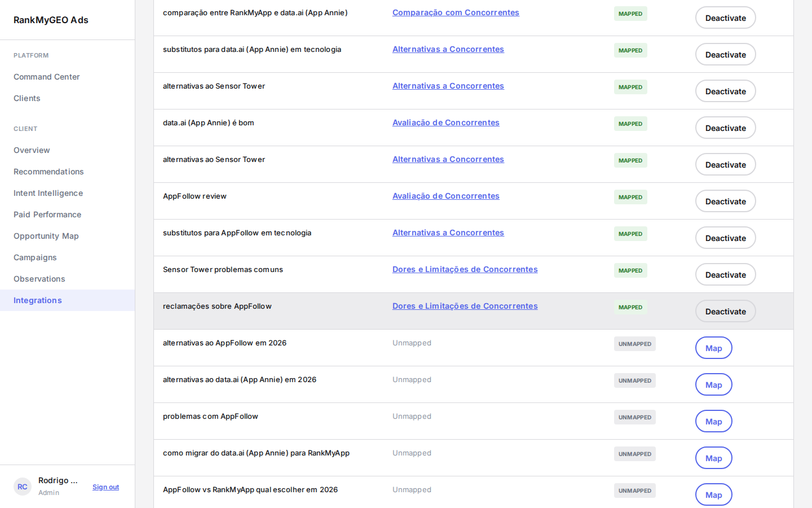Select keyword 'alternativas ao data.ai (App Annie) em 2026'

point(240,379)
